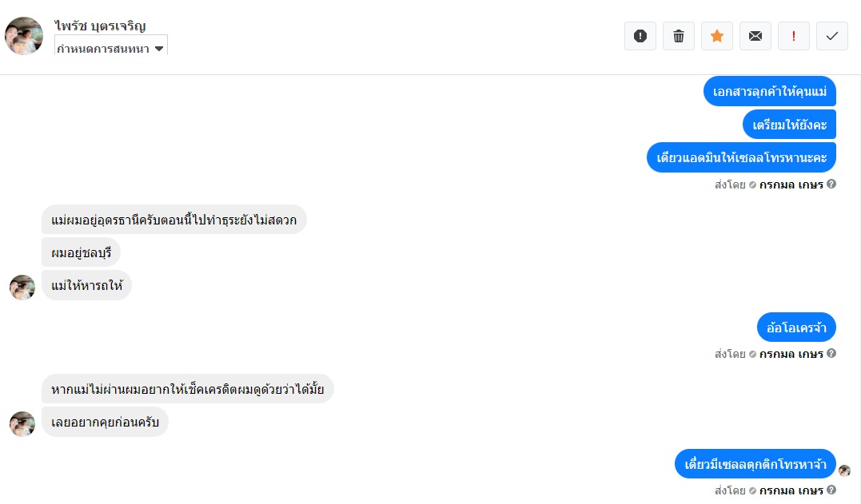Click the spam report exclamation circle icon
The width and height of the screenshot is (861, 504).
tap(640, 36)
